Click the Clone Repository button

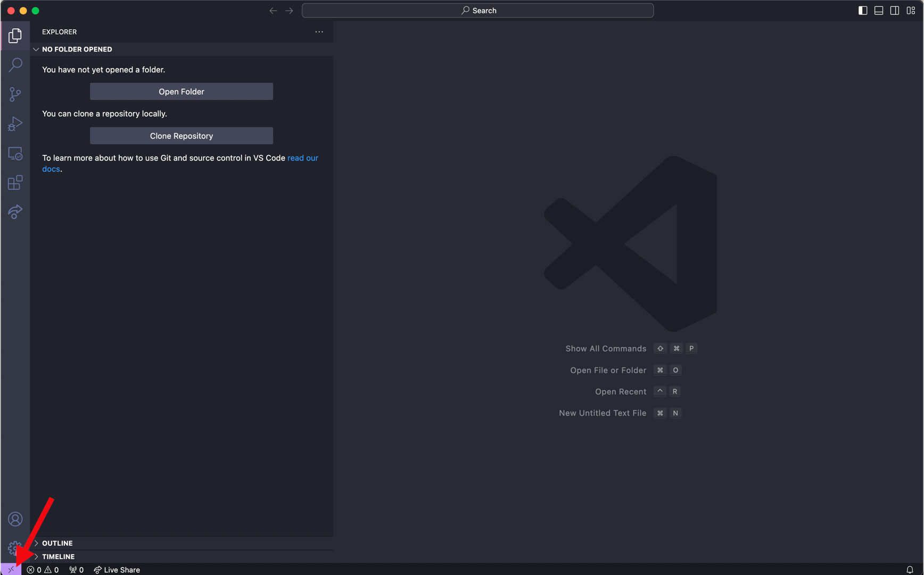pyautogui.click(x=181, y=136)
